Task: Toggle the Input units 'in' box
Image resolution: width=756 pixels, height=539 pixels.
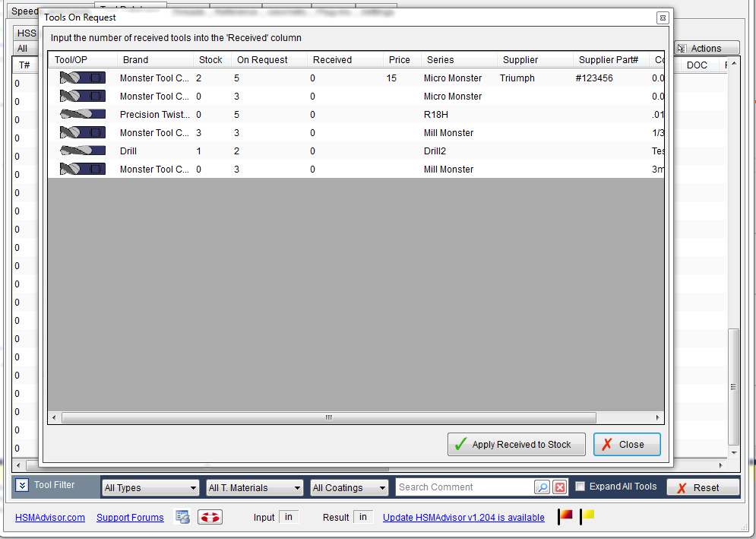Action: (x=288, y=517)
